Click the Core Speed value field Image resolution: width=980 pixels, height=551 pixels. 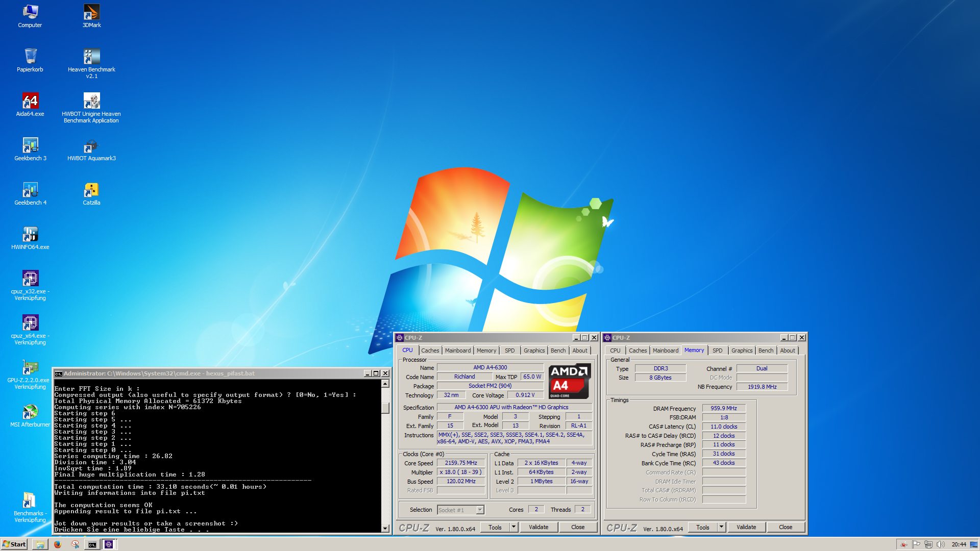pos(461,463)
